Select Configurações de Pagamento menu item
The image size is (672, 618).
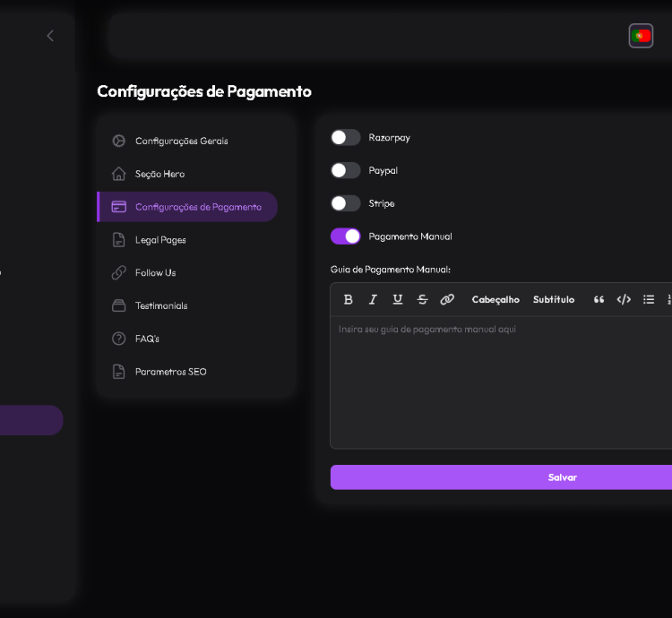point(187,207)
